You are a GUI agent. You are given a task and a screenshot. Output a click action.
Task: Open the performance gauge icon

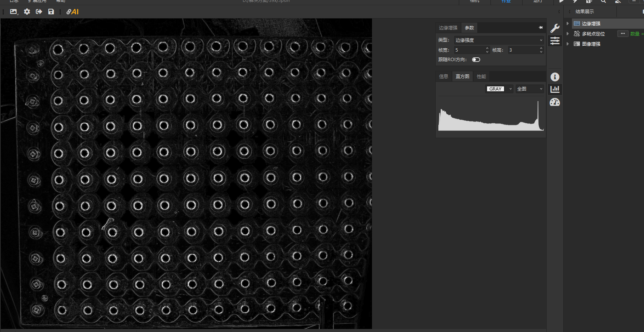coord(555,102)
